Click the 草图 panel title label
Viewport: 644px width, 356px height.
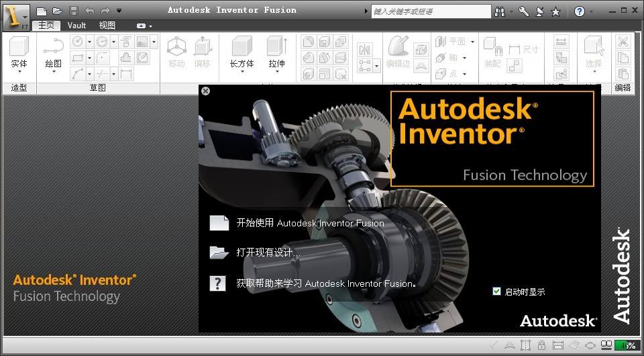pos(98,87)
